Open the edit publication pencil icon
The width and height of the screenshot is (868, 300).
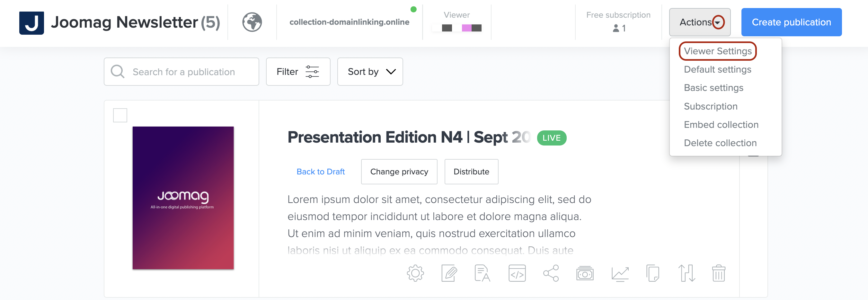pos(449,273)
